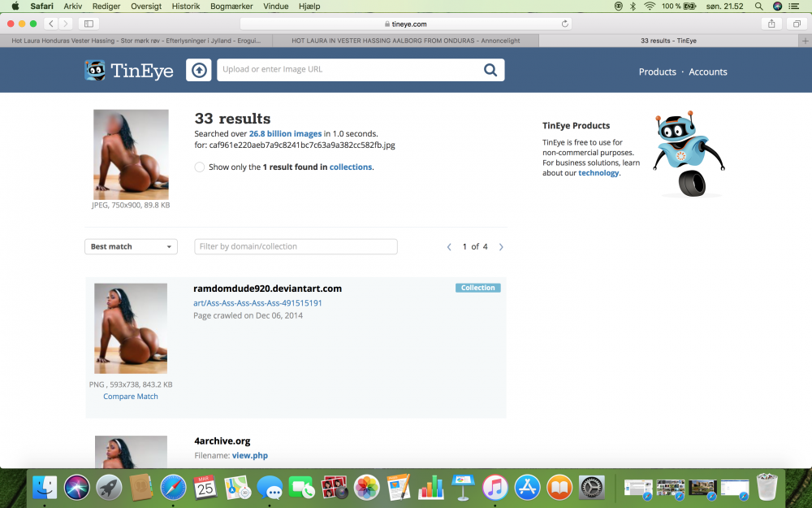Image resolution: width=812 pixels, height=508 pixels.
Task: Open the Rediger menu
Action: pyautogui.click(x=106, y=7)
